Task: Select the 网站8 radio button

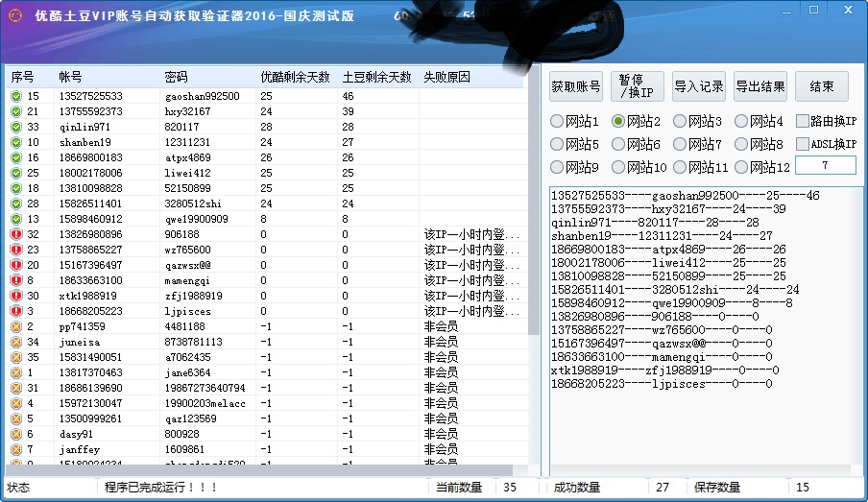Action: pyautogui.click(x=741, y=144)
